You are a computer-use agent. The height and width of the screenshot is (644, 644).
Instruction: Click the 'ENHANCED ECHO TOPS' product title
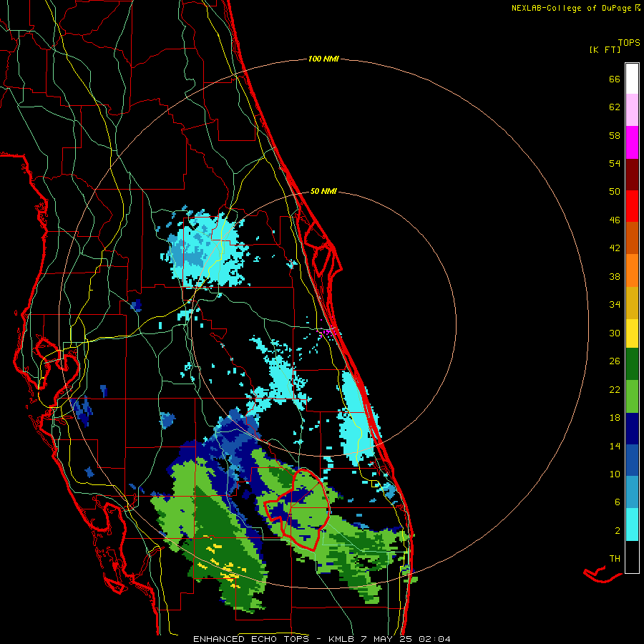(250, 639)
